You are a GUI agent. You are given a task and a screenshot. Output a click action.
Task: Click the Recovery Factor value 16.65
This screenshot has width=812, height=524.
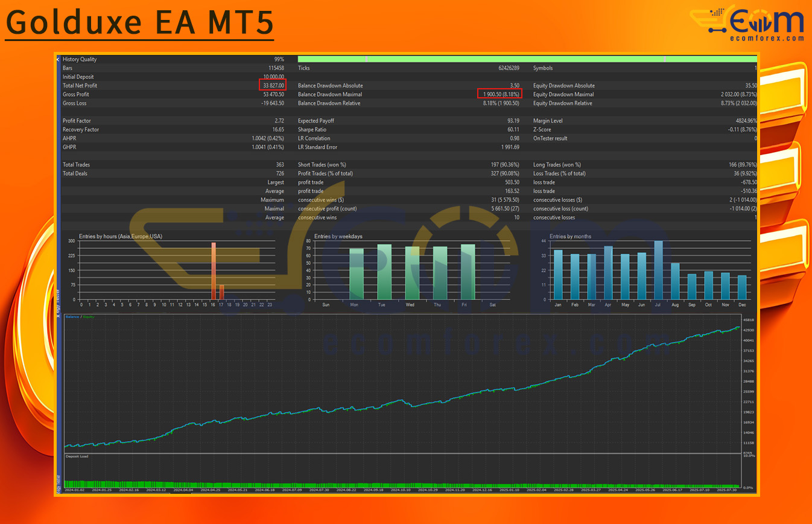tap(278, 130)
